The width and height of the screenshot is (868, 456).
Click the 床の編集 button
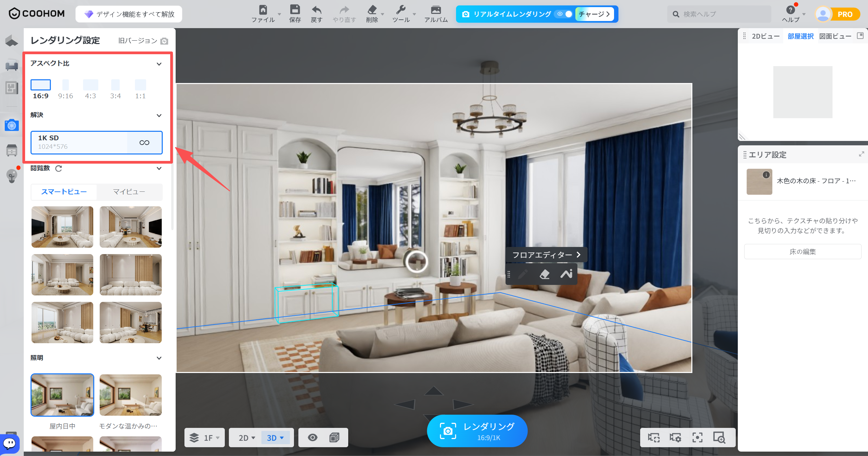click(x=803, y=252)
